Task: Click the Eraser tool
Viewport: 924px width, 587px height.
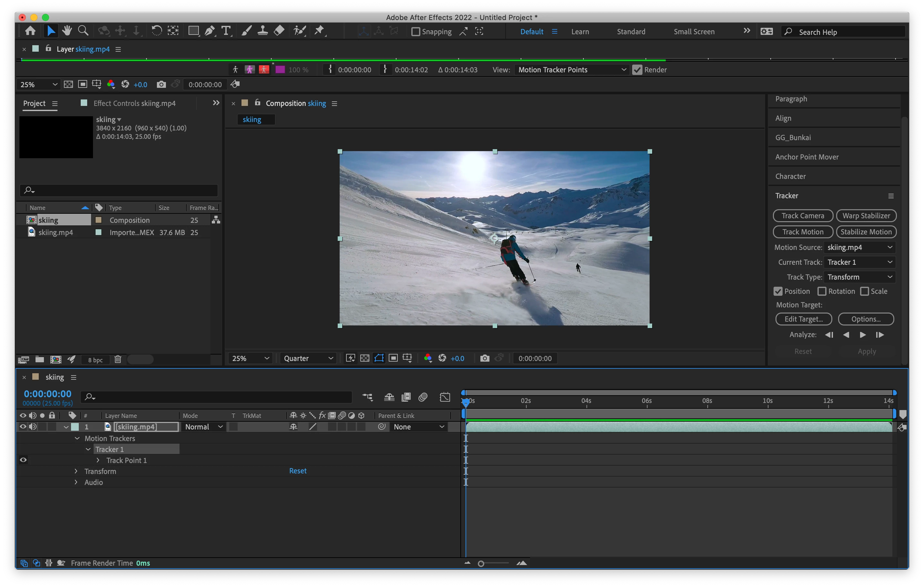Action: (x=279, y=31)
